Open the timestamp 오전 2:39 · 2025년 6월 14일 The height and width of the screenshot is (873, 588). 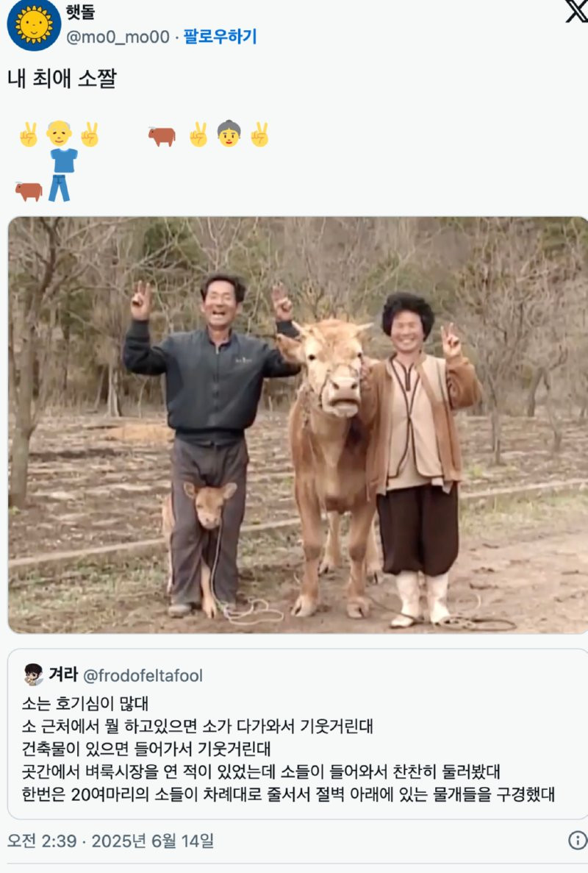point(110,841)
